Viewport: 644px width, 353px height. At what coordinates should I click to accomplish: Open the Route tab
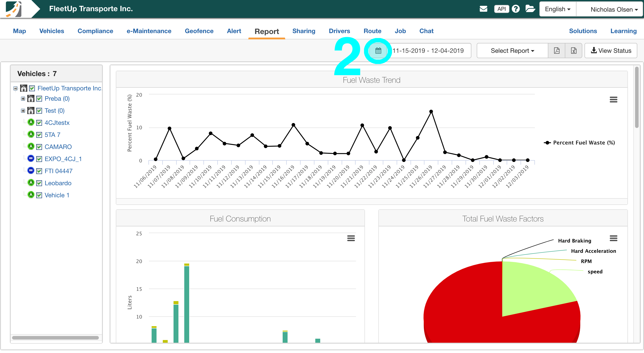coord(372,31)
